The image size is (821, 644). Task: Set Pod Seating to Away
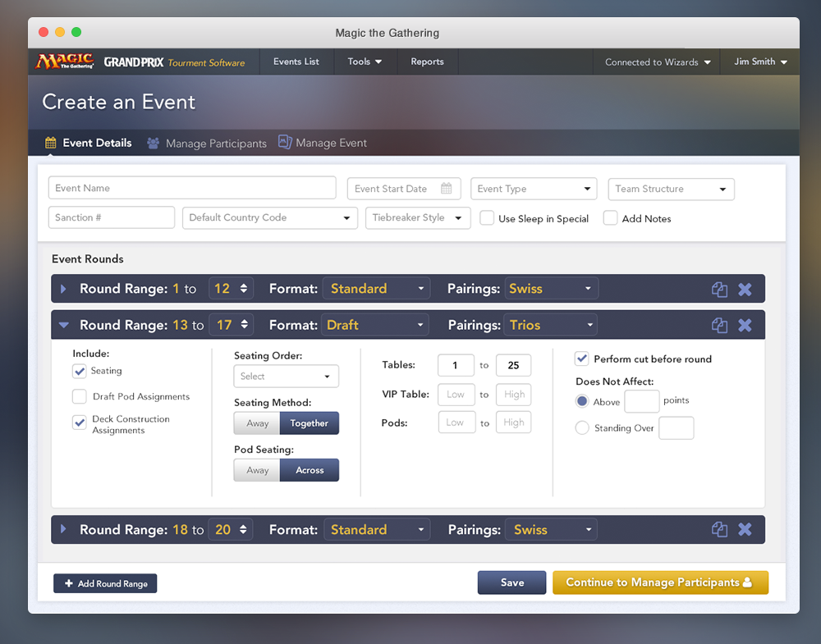tap(257, 470)
